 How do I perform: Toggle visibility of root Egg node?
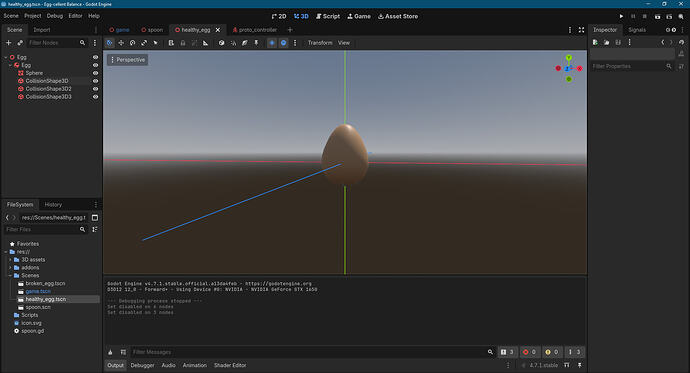(x=95, y=57)
